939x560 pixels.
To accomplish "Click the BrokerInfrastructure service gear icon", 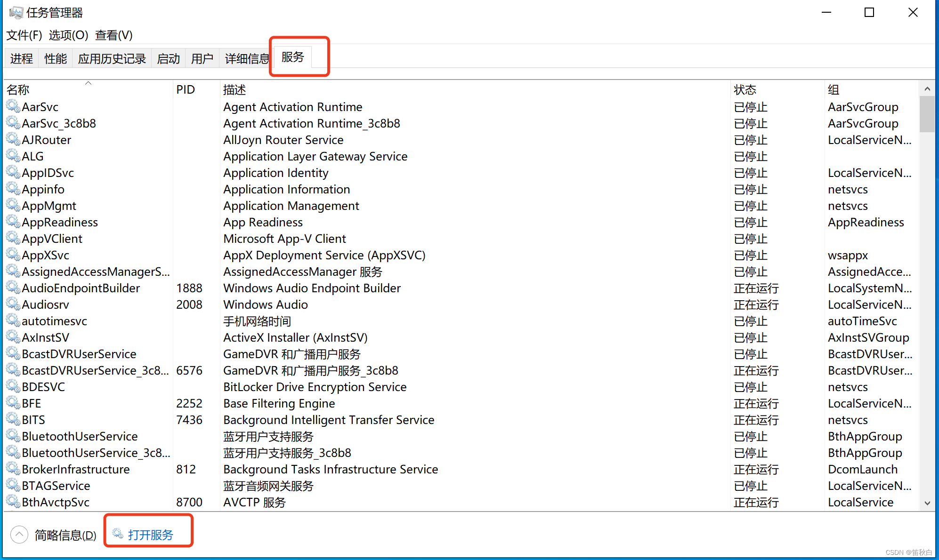I will point(13,469).
